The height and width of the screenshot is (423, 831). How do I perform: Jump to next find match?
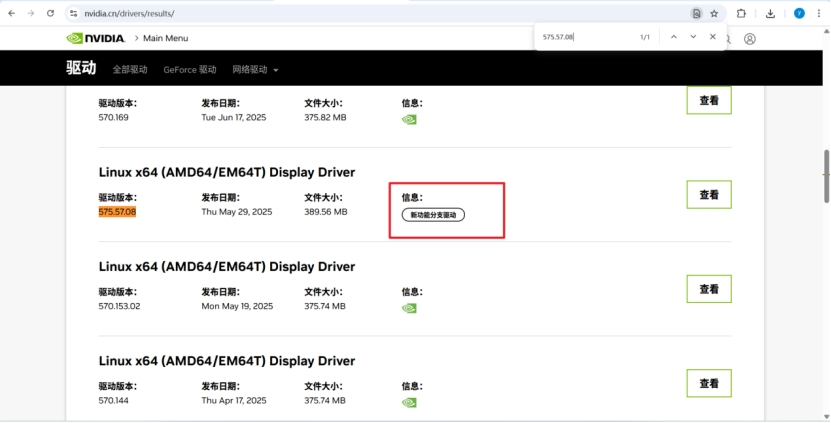[x=693, y=37]
